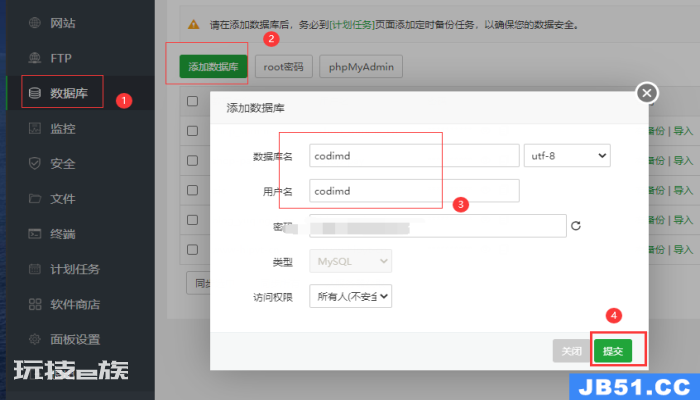Image resolution: width=700 pixels, height=400 pixels.
Task: Click the calendar icon beside 计划任务
Action: tap(35, 269)
